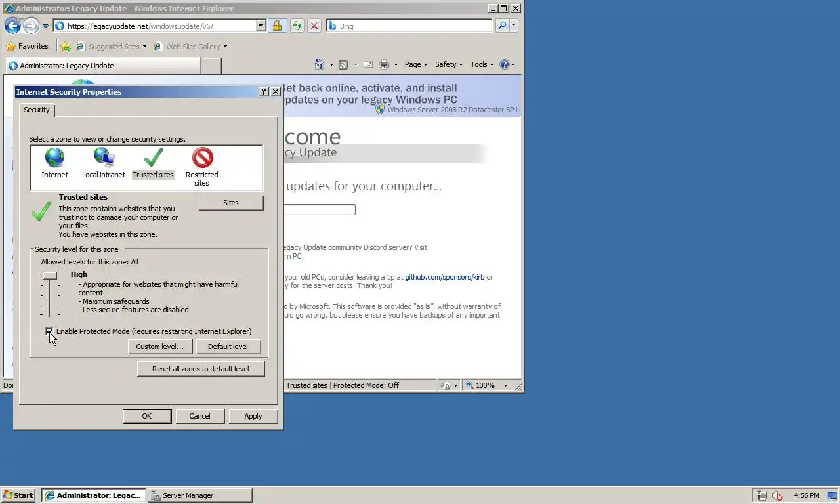Click the New Tab blank button
Viewport: 840px width, 504px height.
[x=211, y=66]
